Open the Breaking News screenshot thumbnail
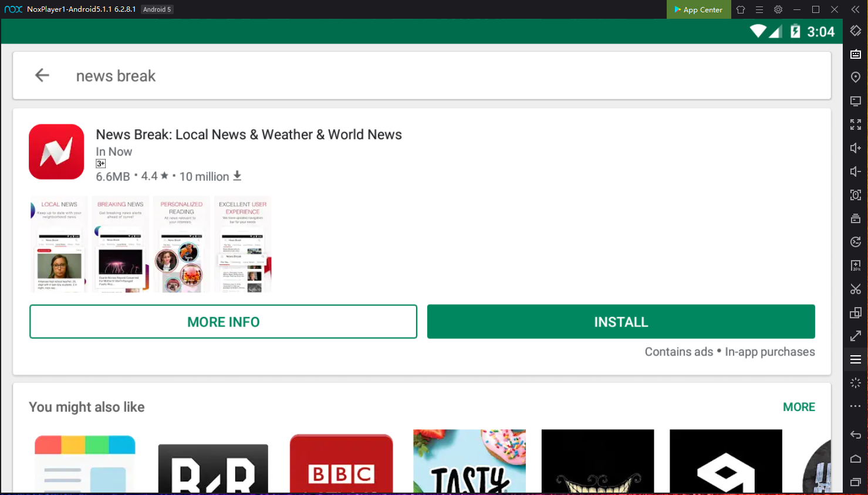The image size is (868, 495). 120,244
